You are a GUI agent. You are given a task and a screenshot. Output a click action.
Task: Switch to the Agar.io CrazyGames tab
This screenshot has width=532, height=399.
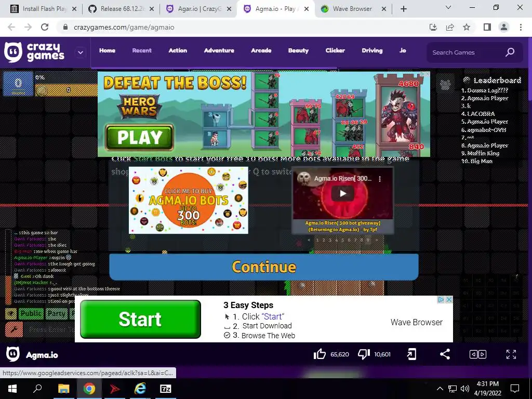tap(198, 9)
